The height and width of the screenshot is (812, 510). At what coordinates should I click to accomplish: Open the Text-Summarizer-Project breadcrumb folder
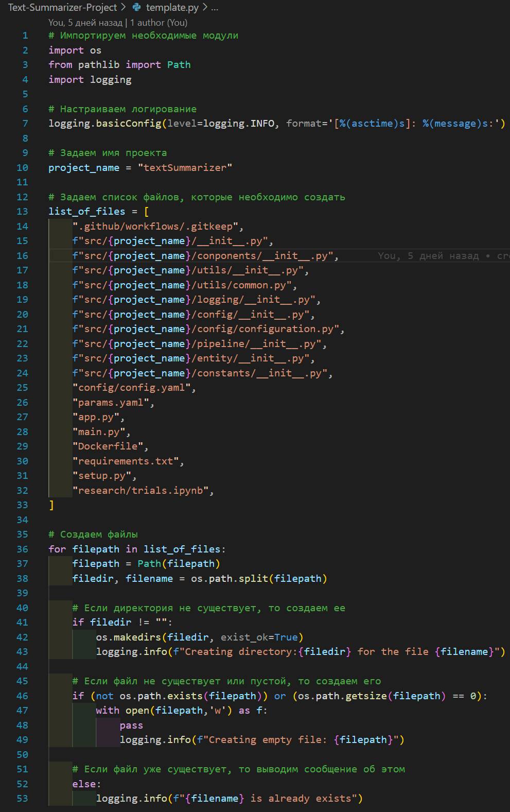point(62,7)
